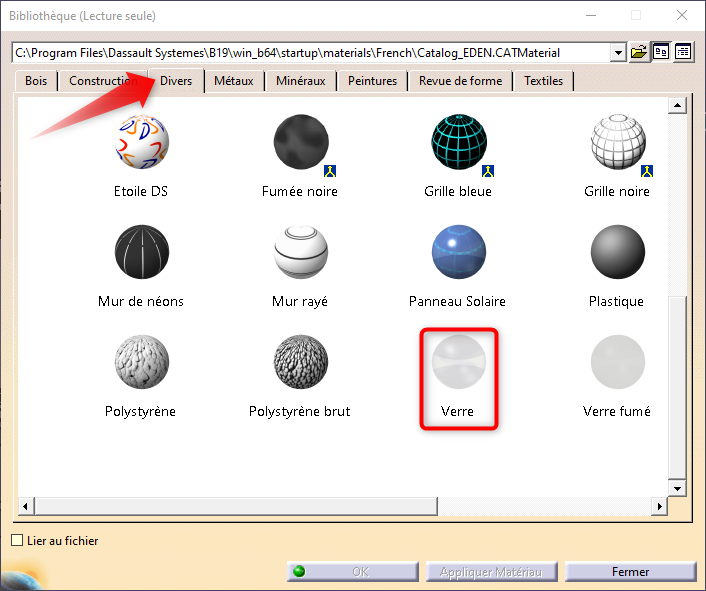Click the Mur de néons material

pos(141,254)
